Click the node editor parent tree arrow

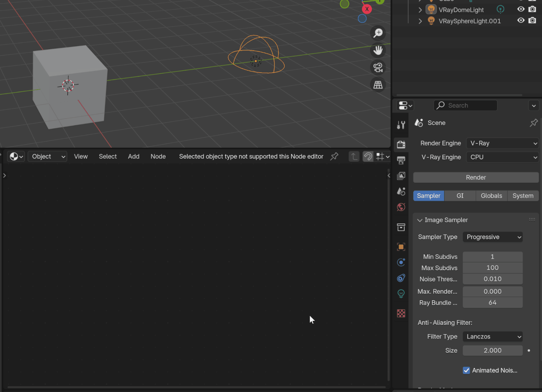(354, 156)
